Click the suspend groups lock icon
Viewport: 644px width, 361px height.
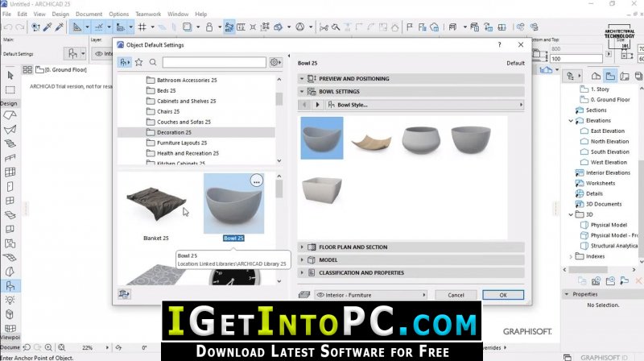pos(209,27)
